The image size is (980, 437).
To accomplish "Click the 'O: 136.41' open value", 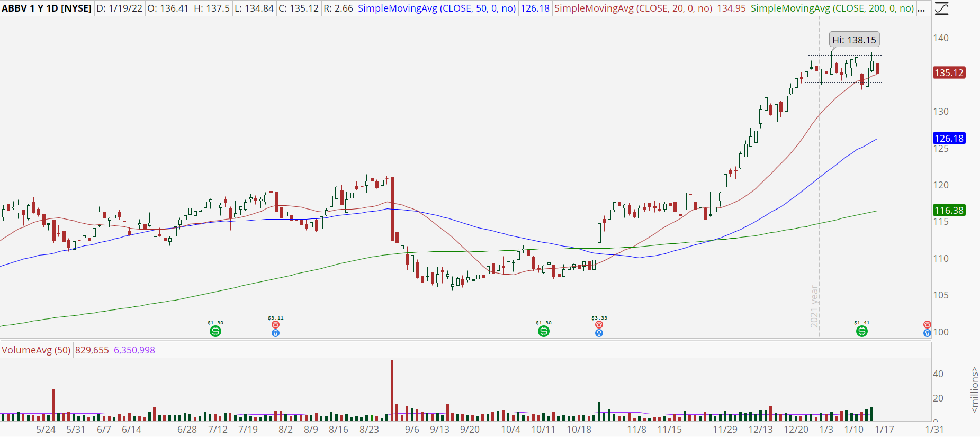I will pyautogui.click(x=168, y=8).
